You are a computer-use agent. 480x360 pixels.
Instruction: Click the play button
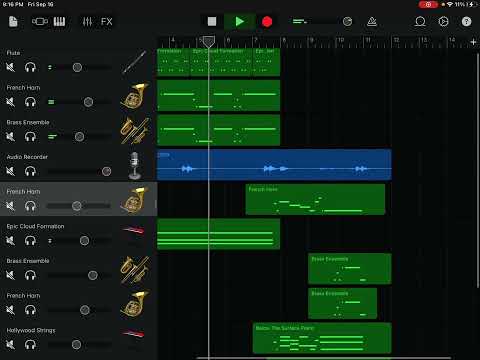(240, 22)
